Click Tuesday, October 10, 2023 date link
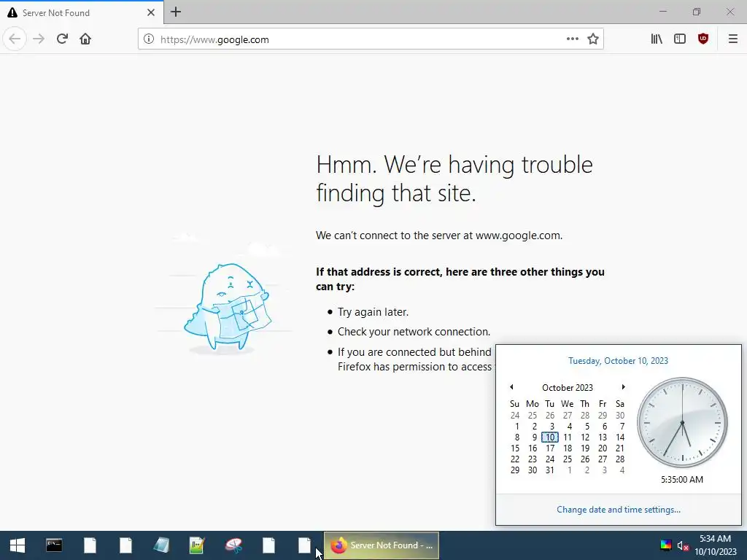The image size is (747, 560). tap(619, 360)
